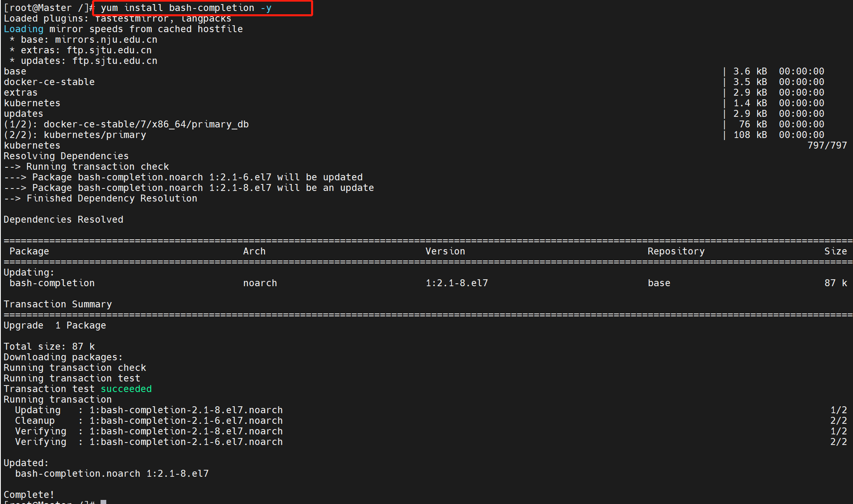Click 'mirrors.nju.edu.cn' base mirror text
The height and width of the screenshot is (504, 853).
[106, 39]
